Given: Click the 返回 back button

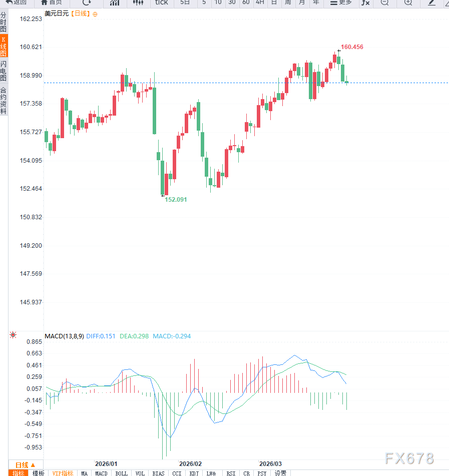Looking at the screenshot, I should pos(15,4).
